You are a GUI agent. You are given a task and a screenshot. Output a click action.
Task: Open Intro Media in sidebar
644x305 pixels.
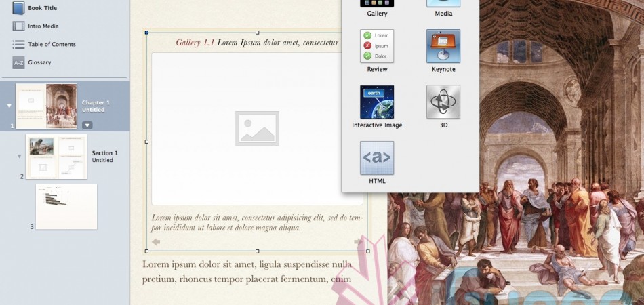tap(43, 26)
